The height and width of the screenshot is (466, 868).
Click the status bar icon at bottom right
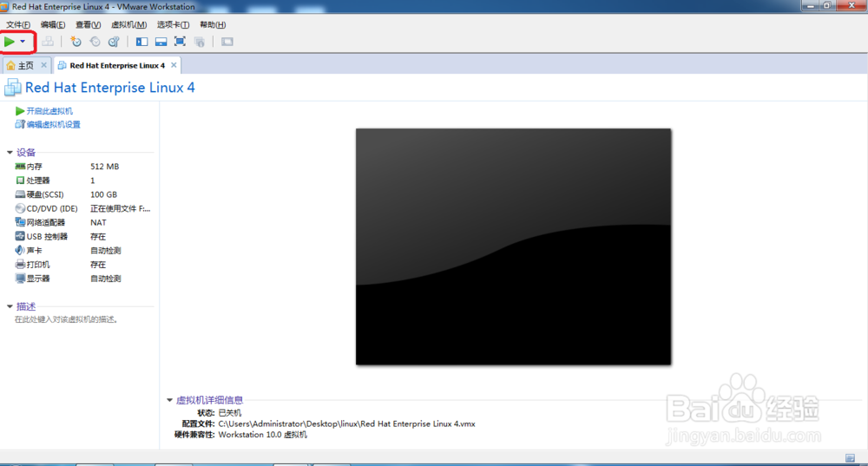pos(850,457)
